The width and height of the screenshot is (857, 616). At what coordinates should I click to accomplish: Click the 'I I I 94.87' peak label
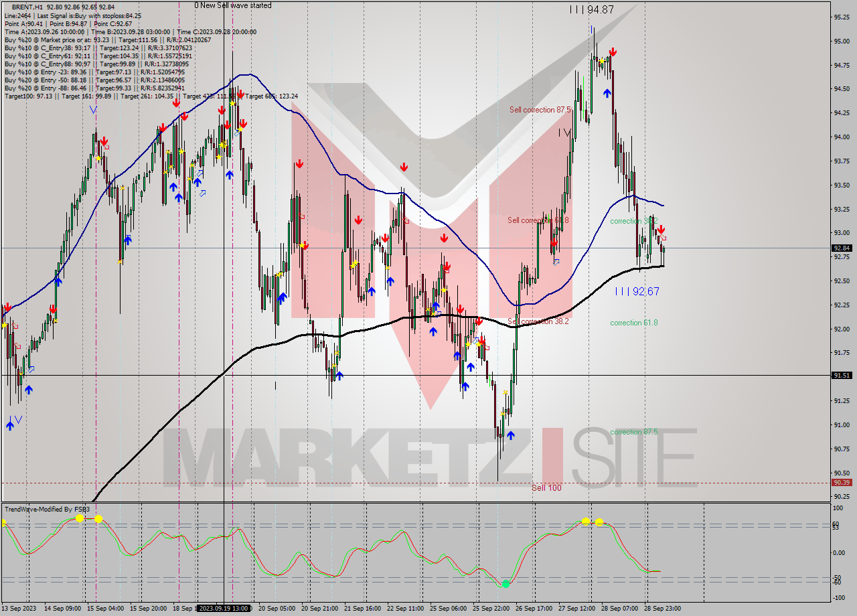pos(592,9)
